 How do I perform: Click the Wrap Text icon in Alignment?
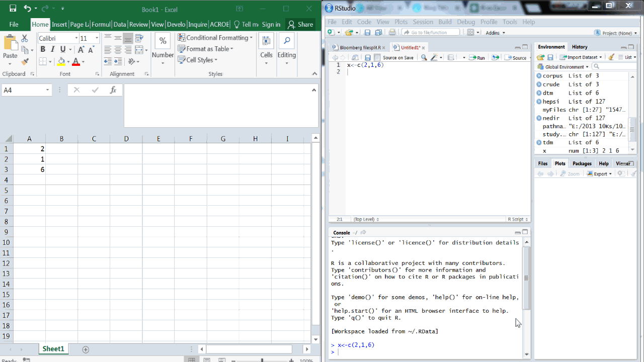pyautogui.click(x=139, y=38)
